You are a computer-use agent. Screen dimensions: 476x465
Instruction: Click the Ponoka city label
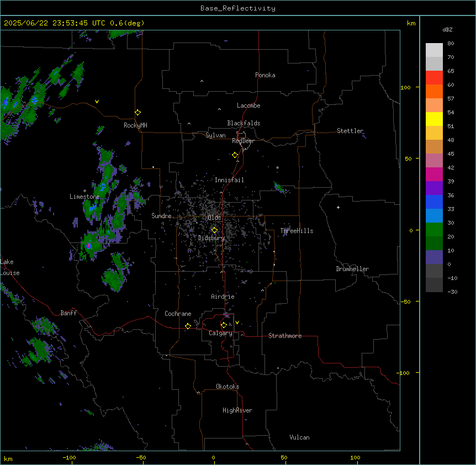(265, 75)
